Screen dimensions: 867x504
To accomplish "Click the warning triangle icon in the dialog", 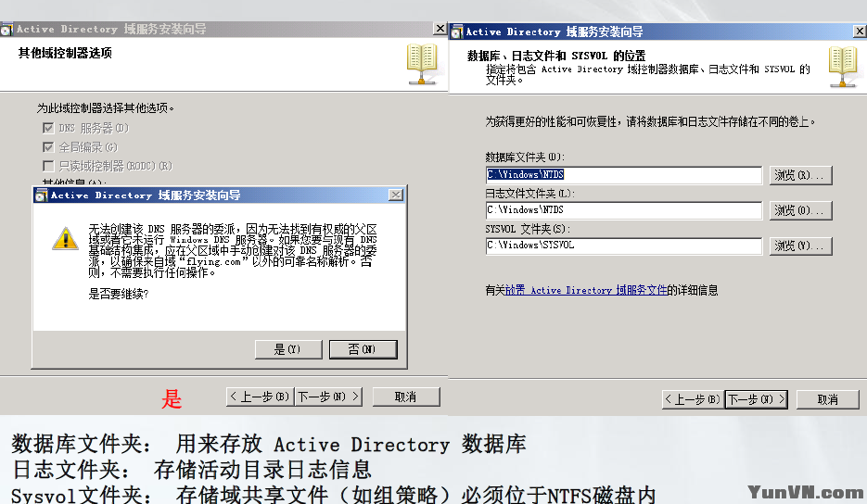I will point(65,239).
